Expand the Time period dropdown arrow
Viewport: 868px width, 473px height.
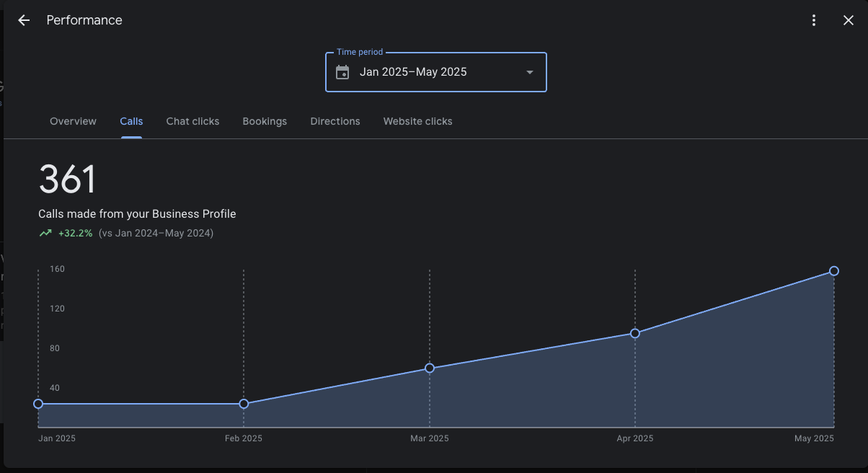[530, 72]
